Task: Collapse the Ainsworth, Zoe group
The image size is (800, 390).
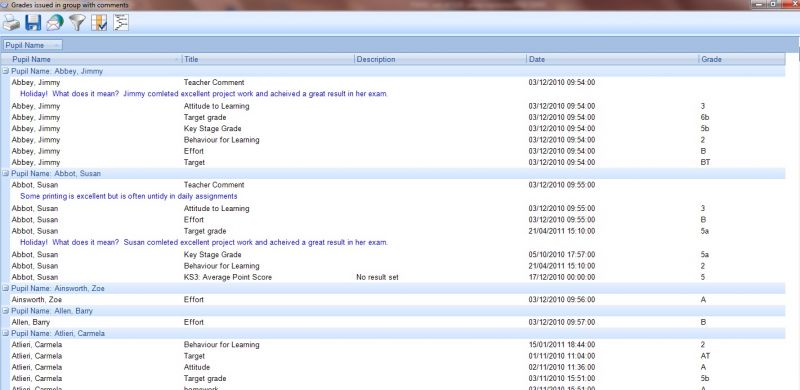Action: point(6,288)
